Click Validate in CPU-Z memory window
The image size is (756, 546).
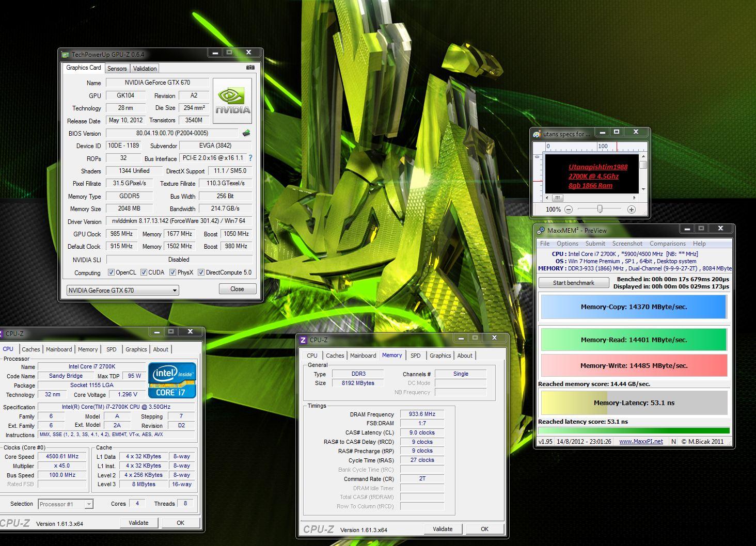point(443,529)
